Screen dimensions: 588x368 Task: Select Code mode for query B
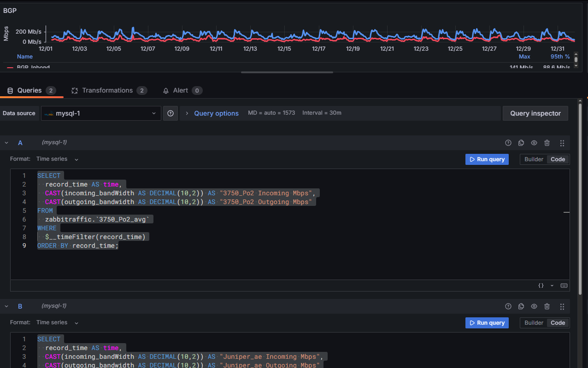click(558, 323)
